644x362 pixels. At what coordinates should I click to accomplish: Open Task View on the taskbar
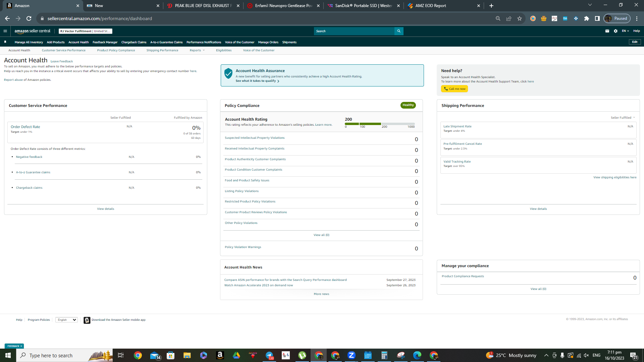(121, 355)
